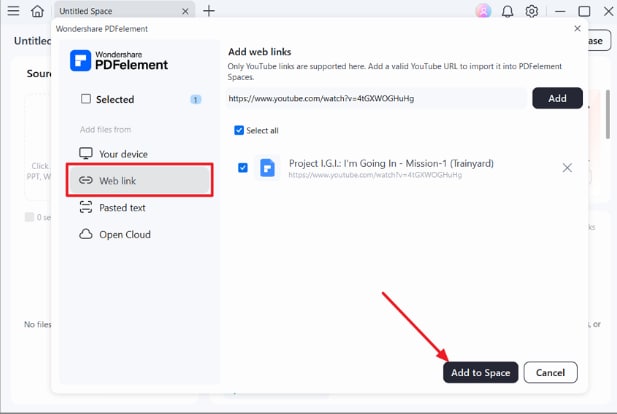This screenshot has width=617, height=414.
Task: Close the Untitled Space tab
Action: 185,11
